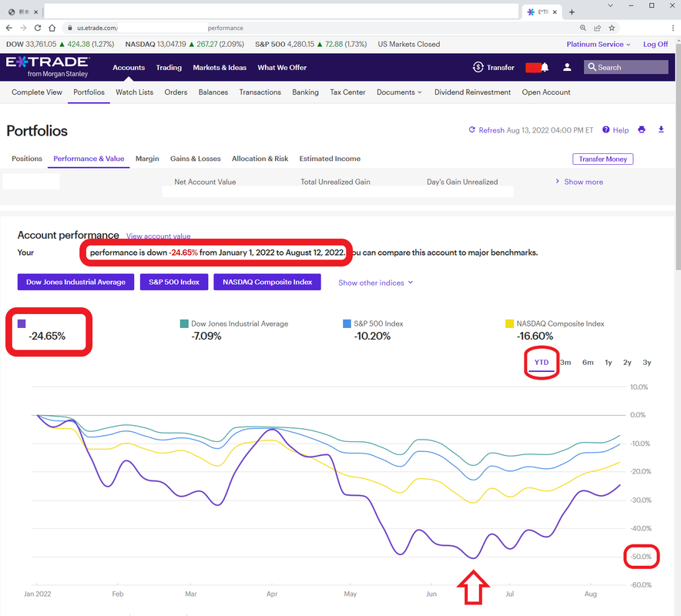Go to browser home icon
This screenshot has width=681, height=616.
pos(52,28)
